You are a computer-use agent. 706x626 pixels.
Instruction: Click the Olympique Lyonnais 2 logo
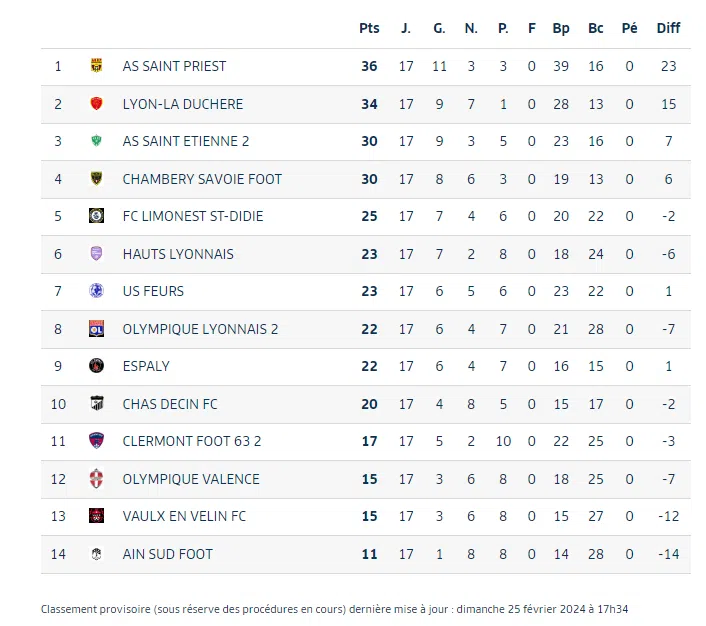97,329
